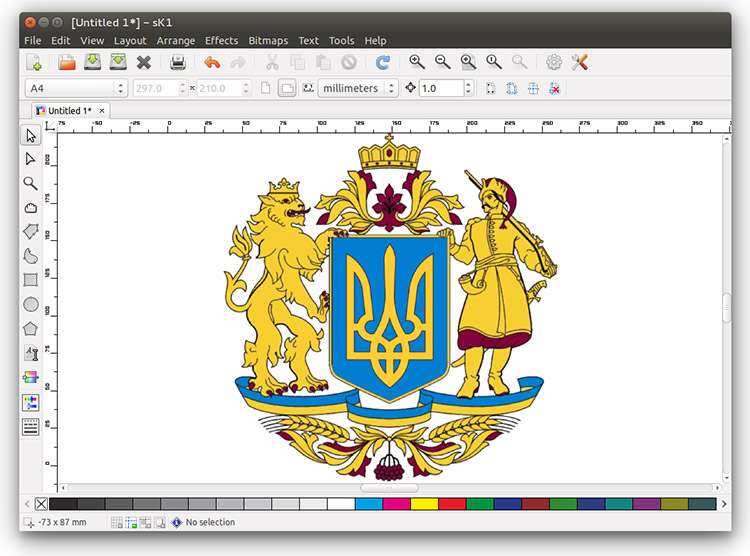Move palette back with left arrow
The image size is (750, 556).
pos(27,504)
